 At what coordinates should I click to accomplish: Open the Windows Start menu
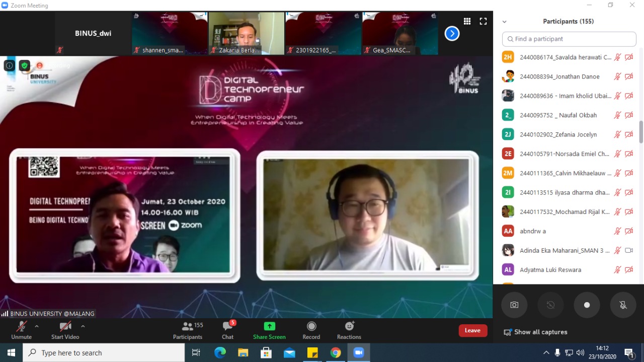click(x=11, y=353)
